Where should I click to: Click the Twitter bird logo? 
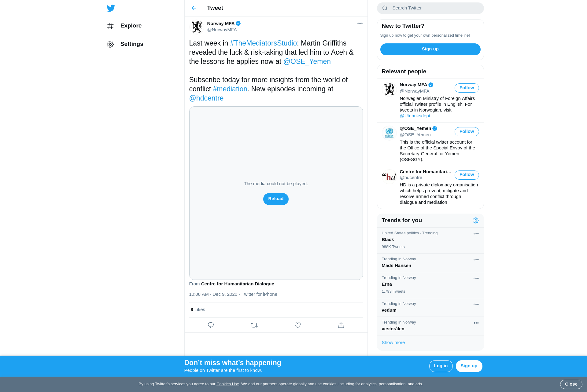[111, 8]
